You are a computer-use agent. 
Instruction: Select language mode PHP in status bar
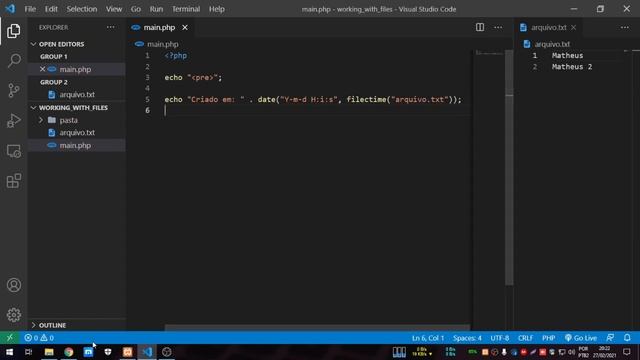point(548,338)
